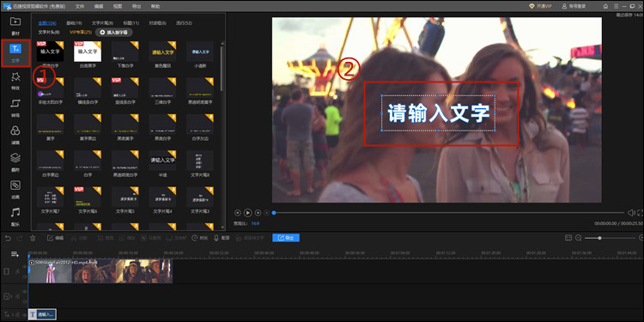Image resolution: width=644 pixels, height=322 pixels.
Task: Toggle the video track lock icon
Action: 18,271
